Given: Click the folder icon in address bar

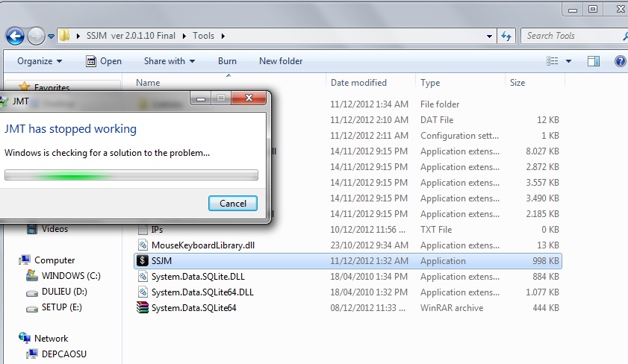Looking at the screenshot, I should coord(64,36).
